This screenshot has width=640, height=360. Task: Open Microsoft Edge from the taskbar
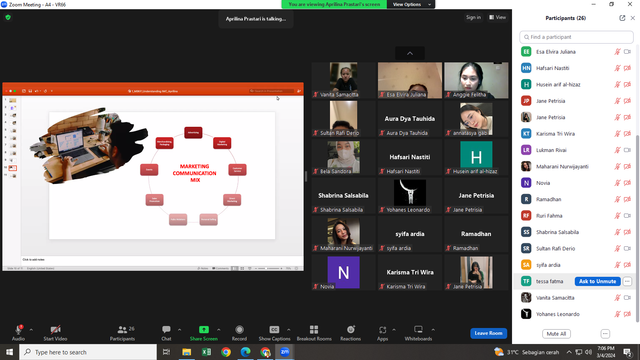coord(245,352)
